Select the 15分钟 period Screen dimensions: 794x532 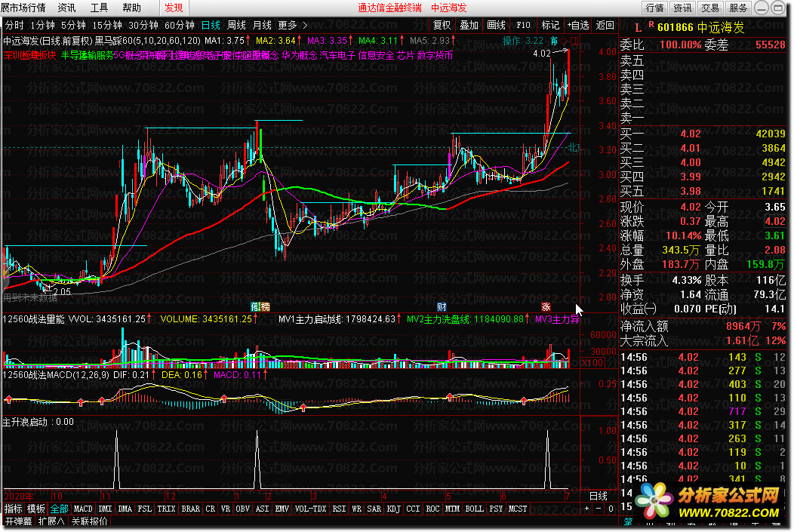[107, 25]
